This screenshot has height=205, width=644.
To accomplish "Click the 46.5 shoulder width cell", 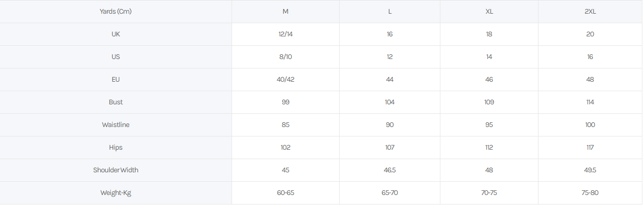I will (390, 170).
